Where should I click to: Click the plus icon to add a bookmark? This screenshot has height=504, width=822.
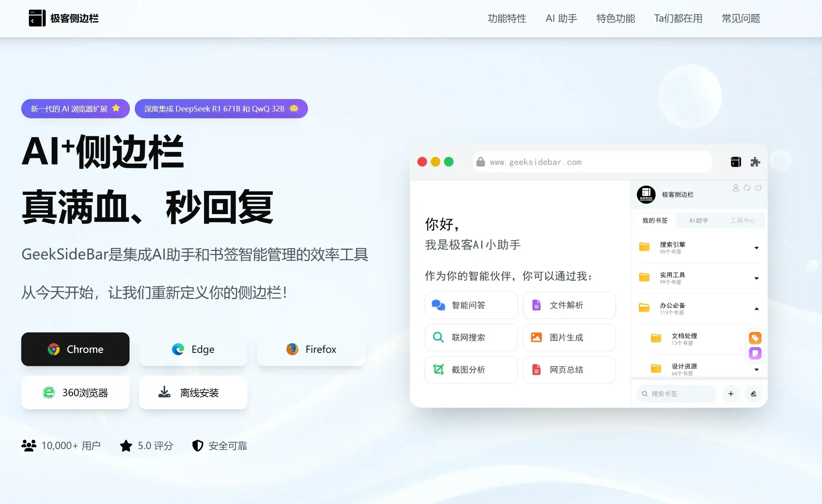(731, 394)
